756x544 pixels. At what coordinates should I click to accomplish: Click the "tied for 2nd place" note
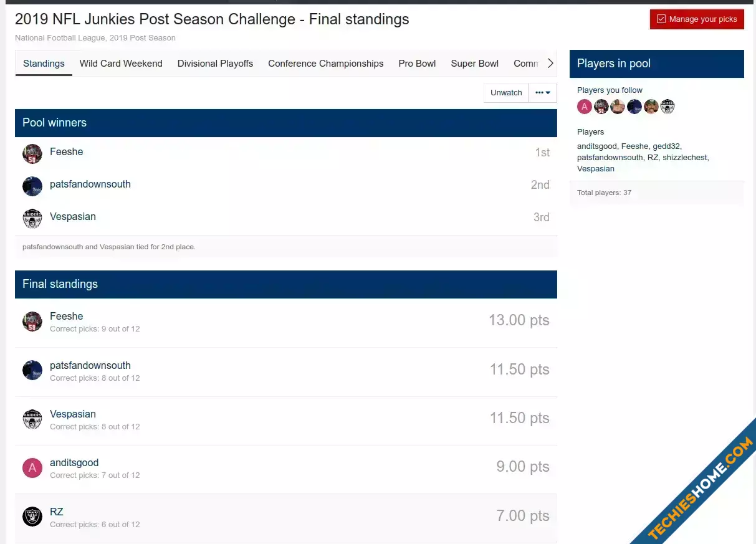109,247
